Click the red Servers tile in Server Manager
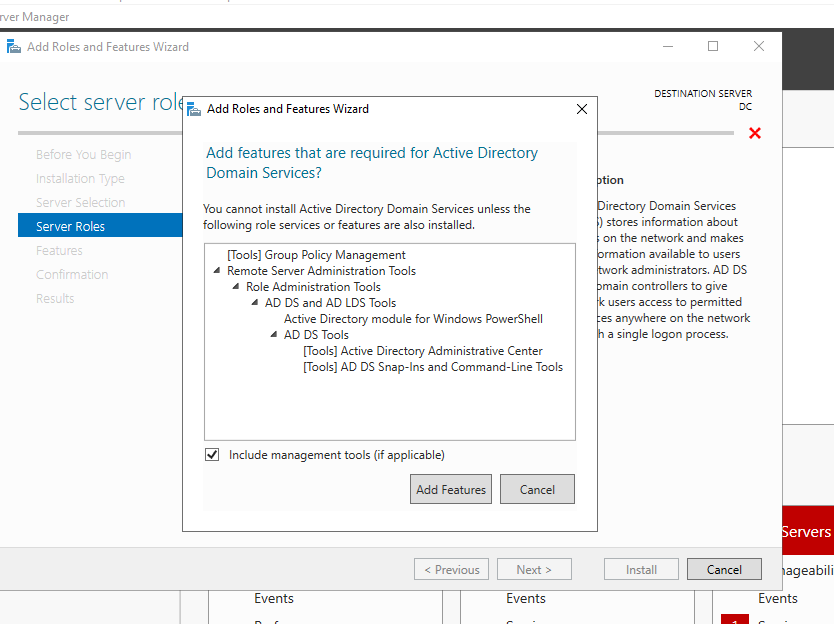Screen dimensions: 834x624 808,530
